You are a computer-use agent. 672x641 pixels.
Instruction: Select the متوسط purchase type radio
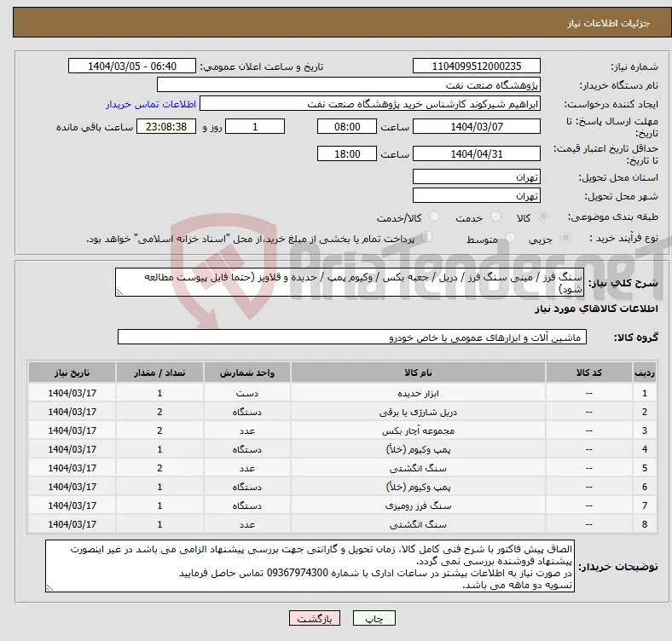click(x=511, y=237)
